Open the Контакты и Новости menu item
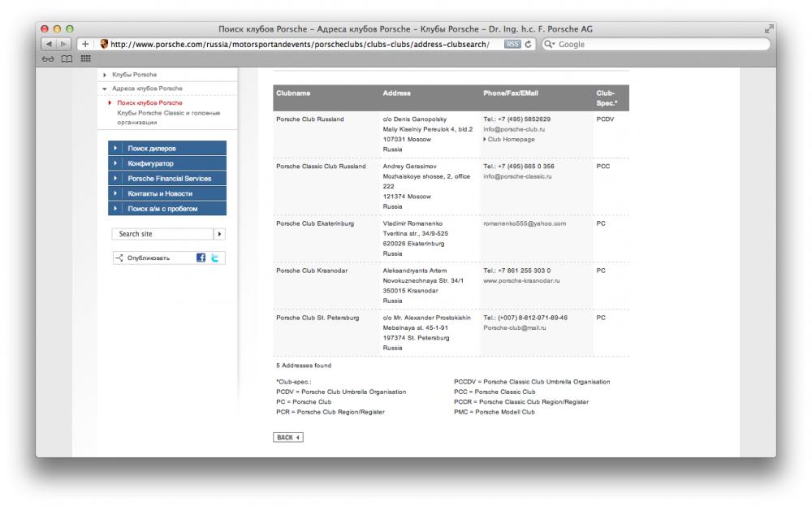Screen dimensions: 812x507 167,193
